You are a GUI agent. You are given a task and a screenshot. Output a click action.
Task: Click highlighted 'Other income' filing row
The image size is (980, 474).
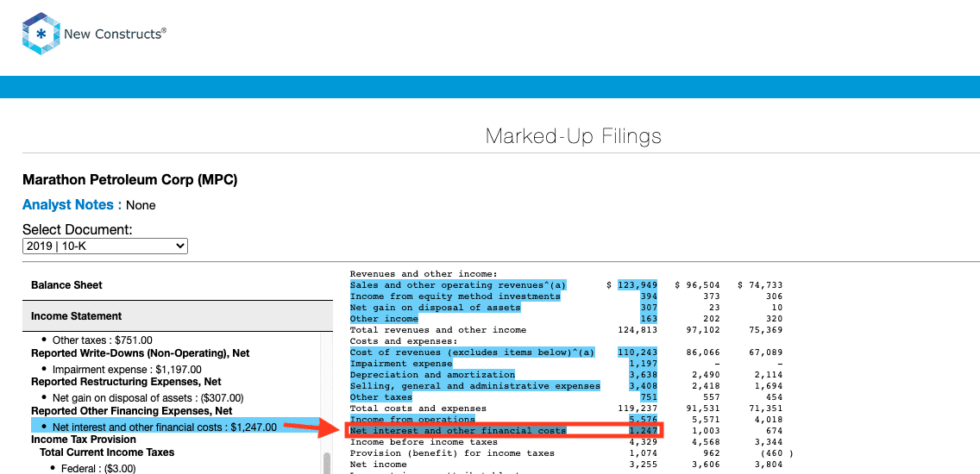[x=384, y=319]
